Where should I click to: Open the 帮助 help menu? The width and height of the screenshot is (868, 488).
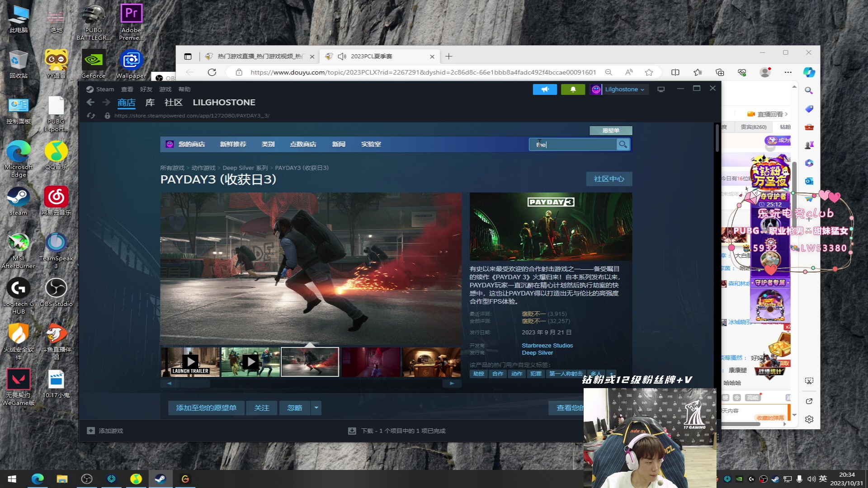click(184, 89)
